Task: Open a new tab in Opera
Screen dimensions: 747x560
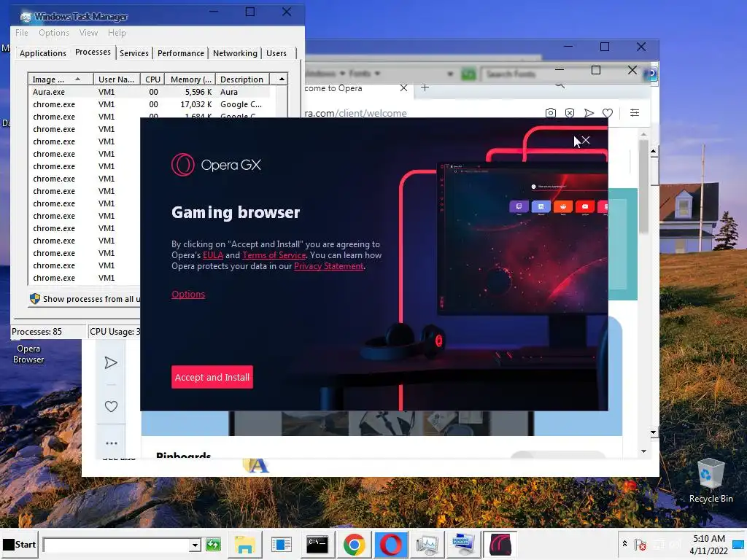Action: pyautogui.click(x=425, y=87)
